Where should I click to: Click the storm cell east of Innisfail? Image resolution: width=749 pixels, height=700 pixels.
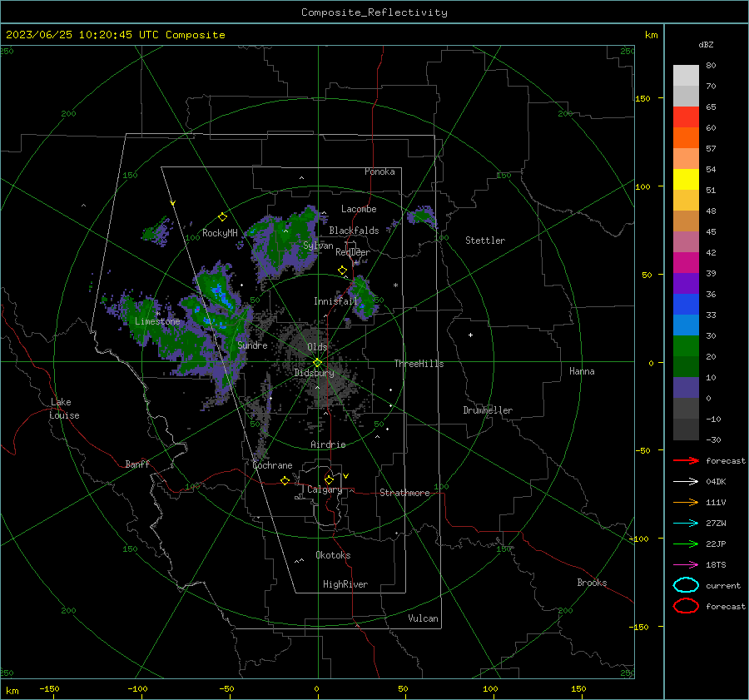362,297
